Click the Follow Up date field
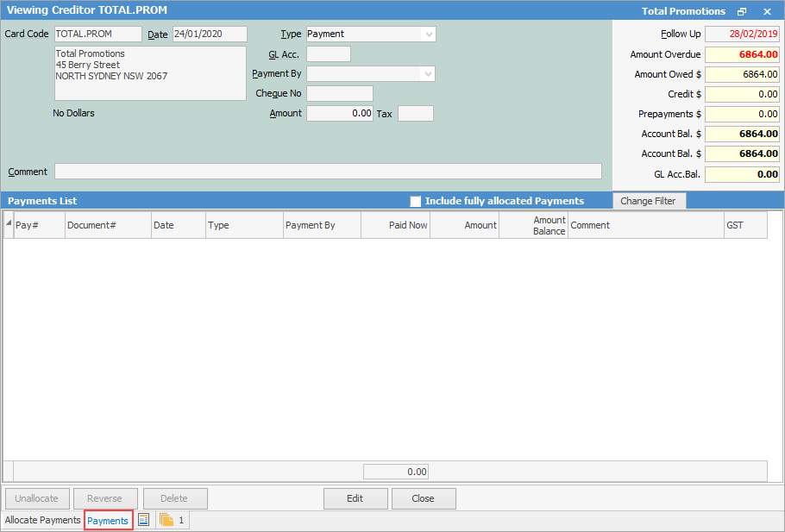Viewport: 785px width, 532px height. coord(742,34)
